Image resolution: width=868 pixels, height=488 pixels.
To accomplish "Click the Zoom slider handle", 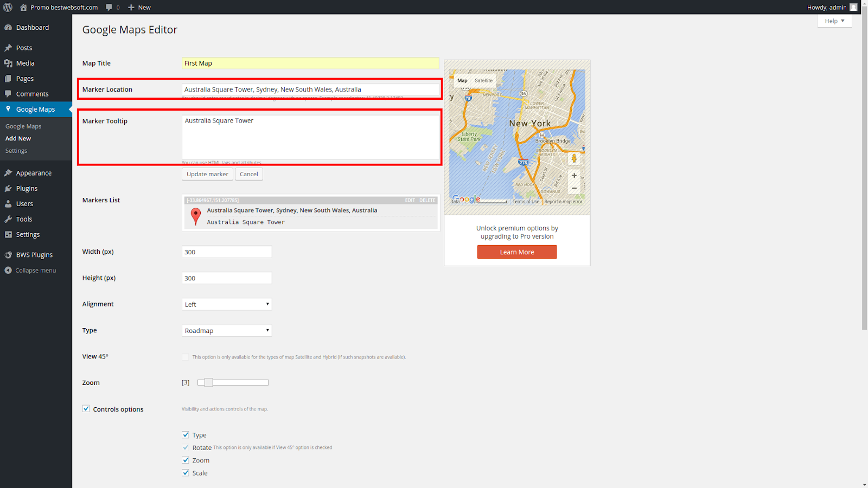I will 208,382.
